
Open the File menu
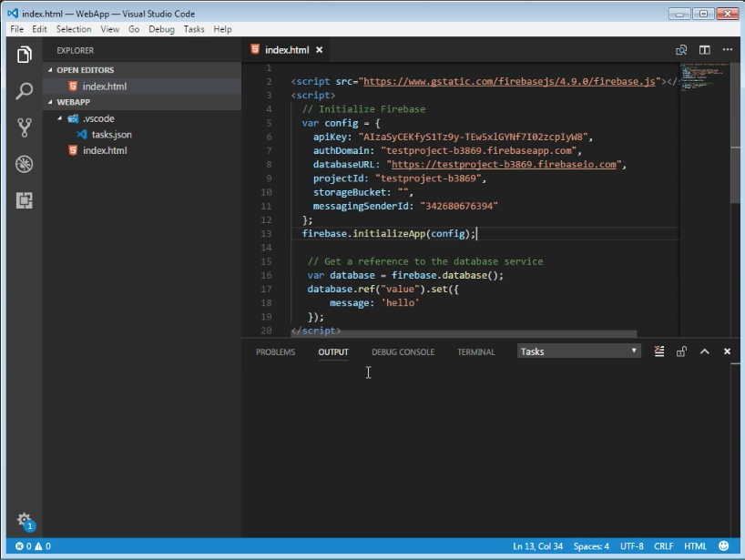(x=16, y=29)
